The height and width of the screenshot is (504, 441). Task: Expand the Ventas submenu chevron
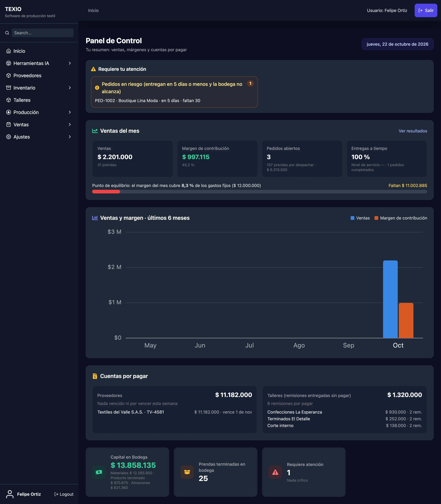pyautogui.click(x=70, y=125)
